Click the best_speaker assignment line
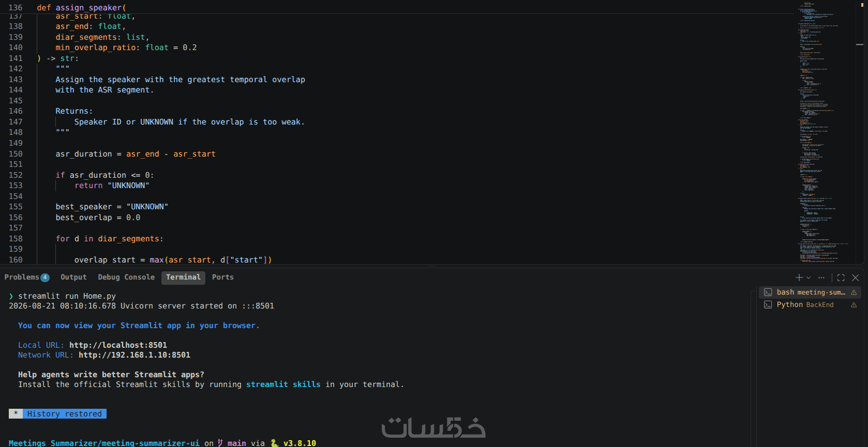The height and width of the screenshot is (447, 868). [x=112, y=207]
